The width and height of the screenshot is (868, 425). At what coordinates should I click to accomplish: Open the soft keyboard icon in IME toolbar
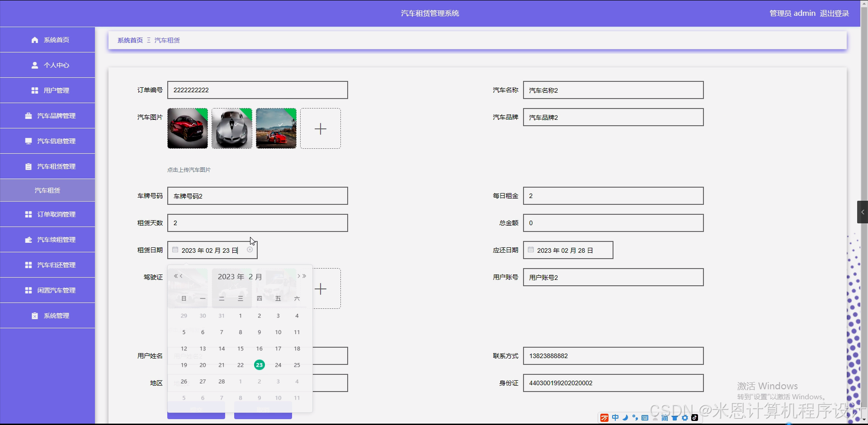tap(645, 418)
